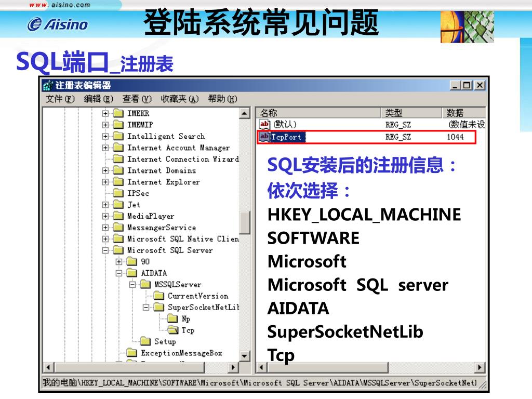The width and height of the screenshot is (532, 399).
Task: Open the 帮助(H) menu
Action: click(x=222, y=99)
